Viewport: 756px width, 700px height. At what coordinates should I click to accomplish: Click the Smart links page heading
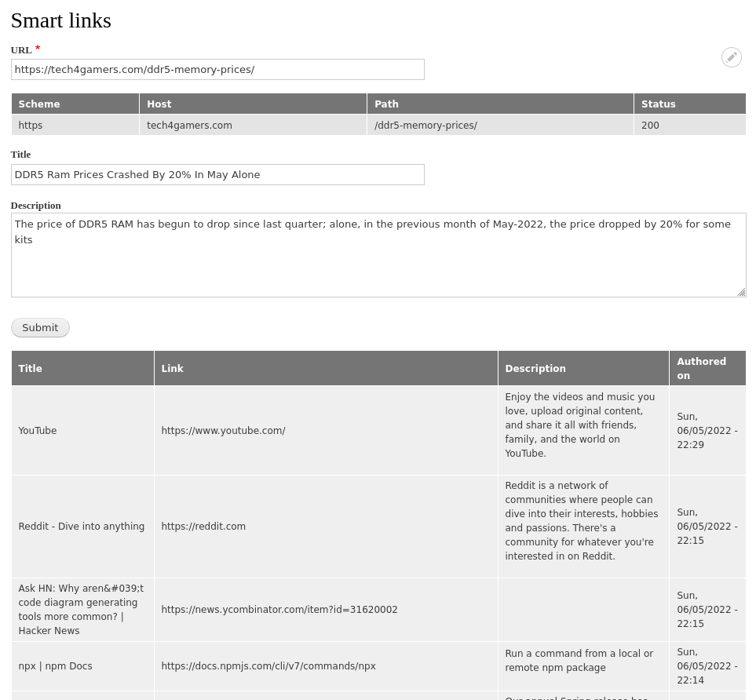[x=60, y=20]
